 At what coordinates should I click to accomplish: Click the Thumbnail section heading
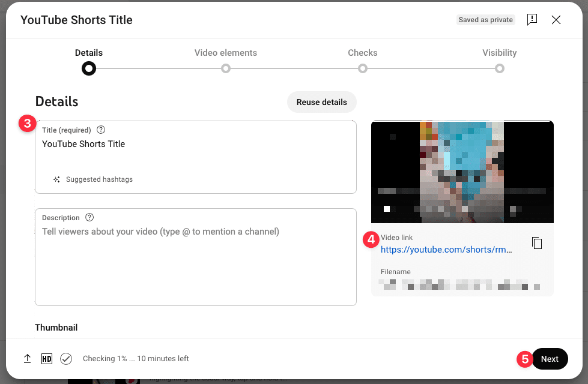pos(56,328)
